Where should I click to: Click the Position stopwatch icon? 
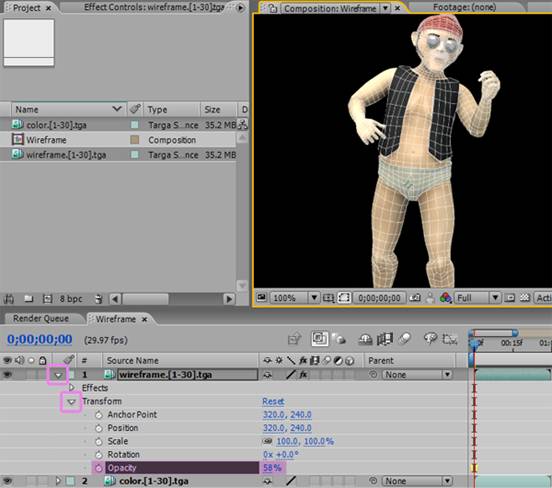point(99,428)
